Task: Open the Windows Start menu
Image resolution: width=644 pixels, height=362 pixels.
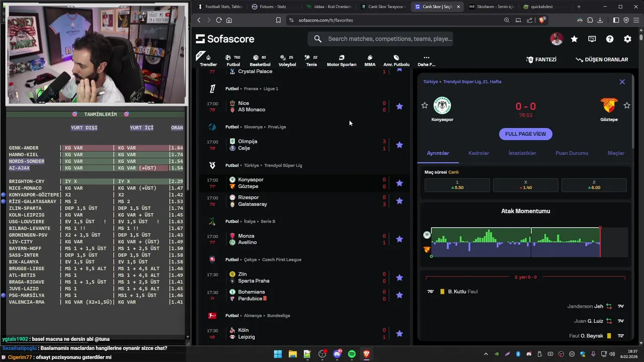Action: (x=278, y=354)
